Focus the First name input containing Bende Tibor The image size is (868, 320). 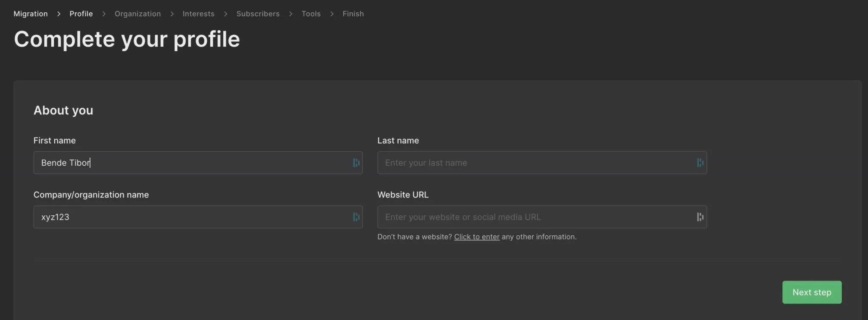point(191,163)
